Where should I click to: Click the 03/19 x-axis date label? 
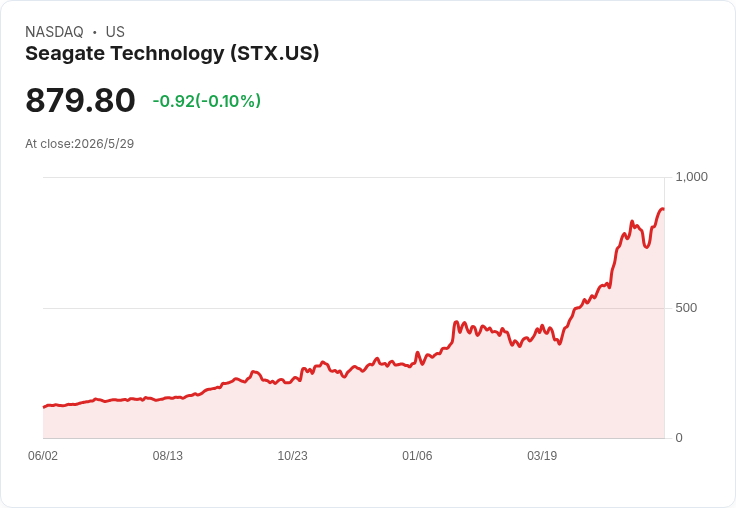click(542, 456)
